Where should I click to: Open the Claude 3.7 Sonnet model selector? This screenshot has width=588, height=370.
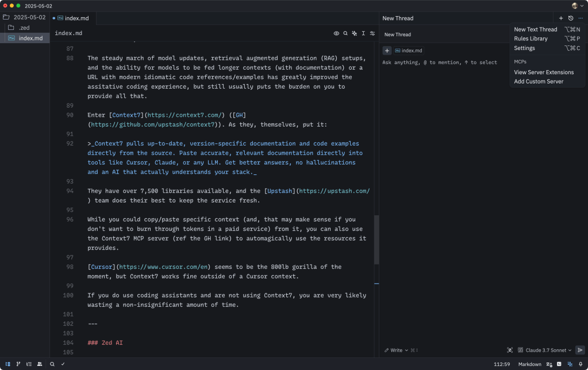(545, 350)
